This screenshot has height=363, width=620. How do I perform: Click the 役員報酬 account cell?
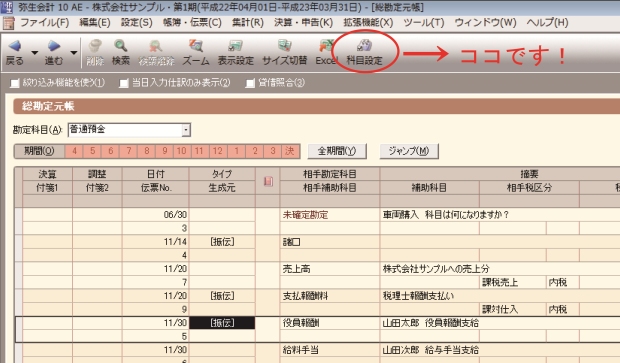pos(330,323)
